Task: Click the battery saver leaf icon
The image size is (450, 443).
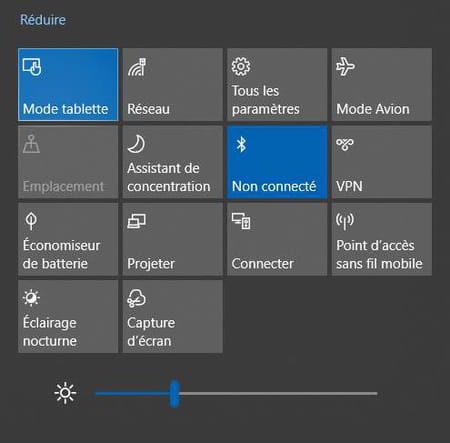Action: (31, 221)
